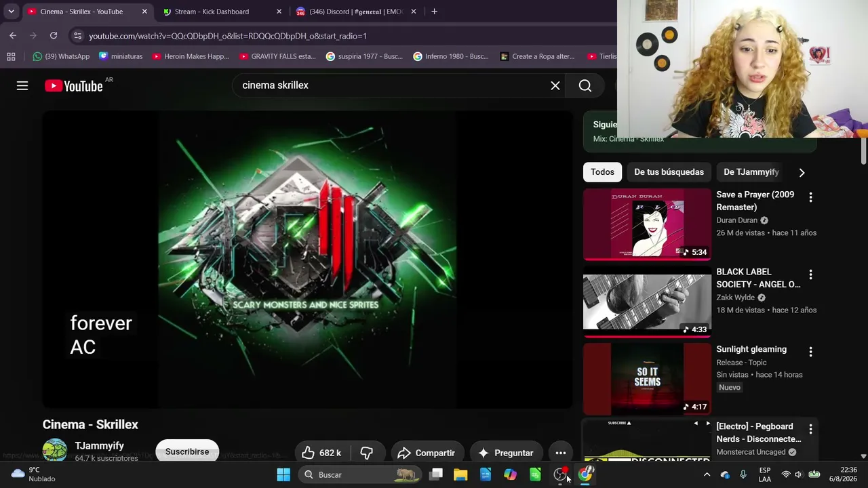Click the Windows taskbar Buscar search box
This screenshot has height=488, width=868.
[361, 474]
